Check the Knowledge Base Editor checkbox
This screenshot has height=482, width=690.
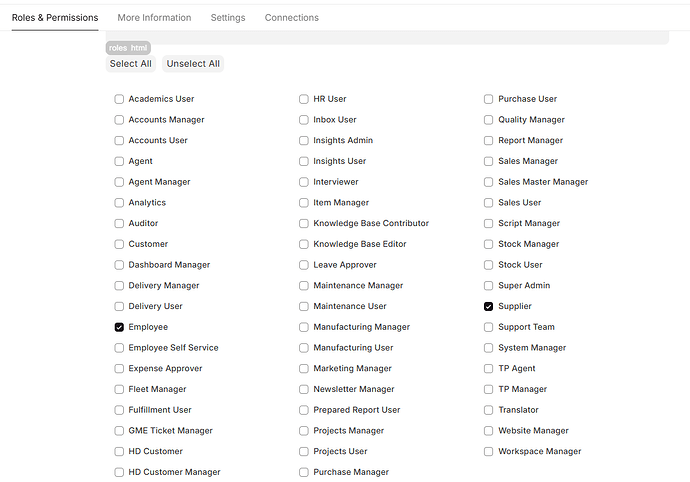[x=304, y=244]
